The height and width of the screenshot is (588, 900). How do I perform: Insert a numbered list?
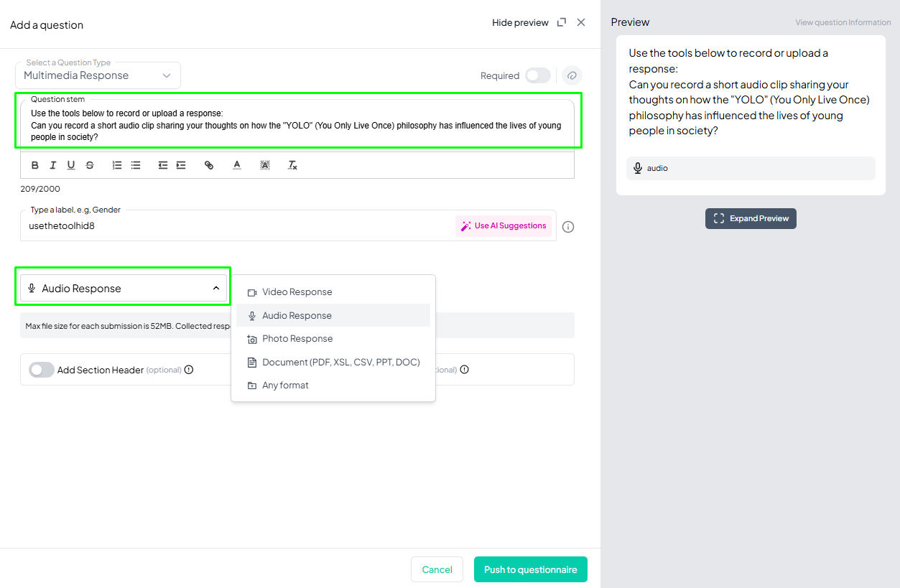pyautogui.click(x=117, y=165)
